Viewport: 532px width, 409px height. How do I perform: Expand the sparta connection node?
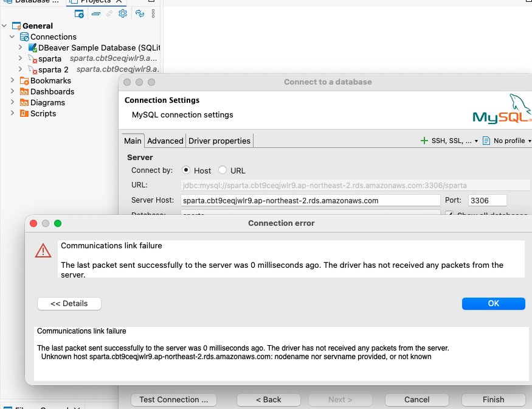tap(20, 58)
